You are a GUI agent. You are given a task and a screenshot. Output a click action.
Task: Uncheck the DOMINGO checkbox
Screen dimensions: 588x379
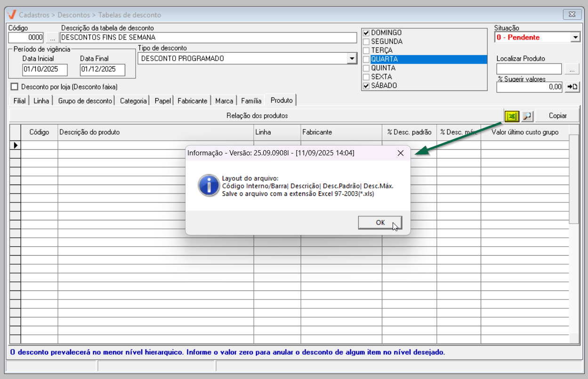point(366,33)
